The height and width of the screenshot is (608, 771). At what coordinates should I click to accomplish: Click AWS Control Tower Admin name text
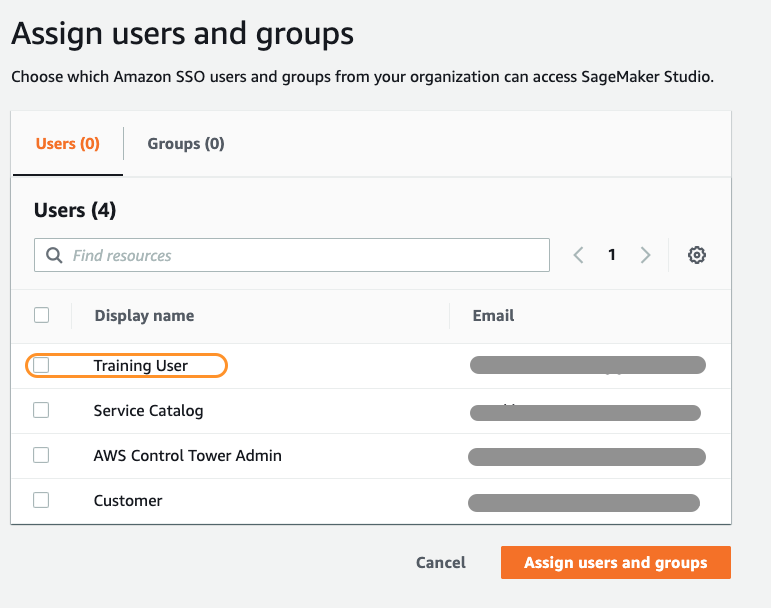(x=187, y=456)
